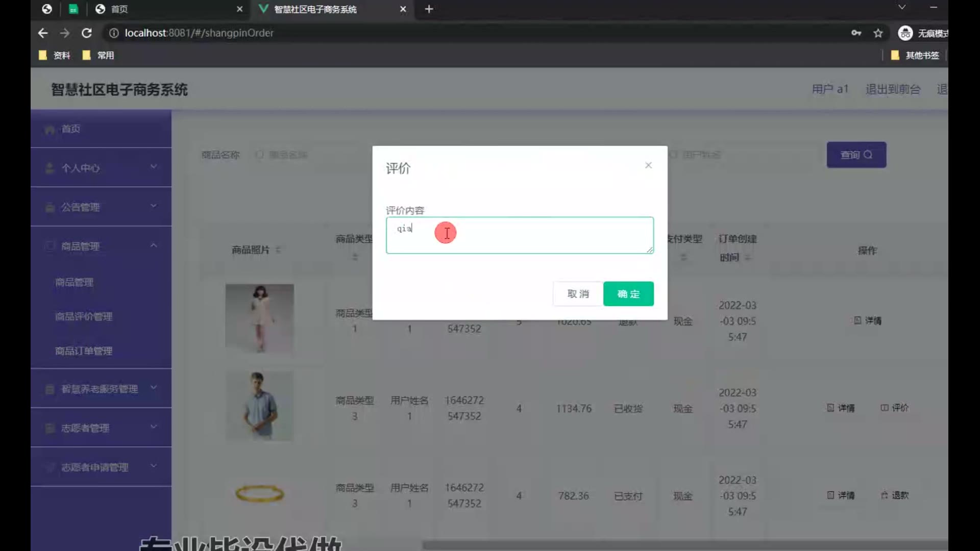Click 详情 in the first order row
Screen dimensions: 980x551
coord(868,321)
